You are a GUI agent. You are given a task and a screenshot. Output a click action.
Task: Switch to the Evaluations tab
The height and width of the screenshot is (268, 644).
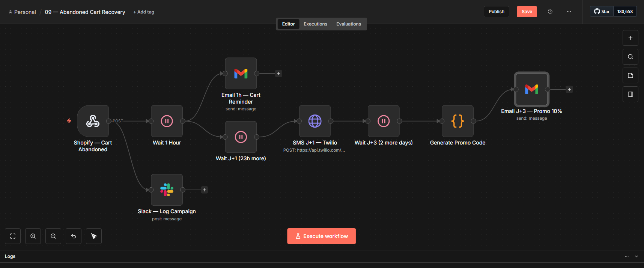(349, 24)
